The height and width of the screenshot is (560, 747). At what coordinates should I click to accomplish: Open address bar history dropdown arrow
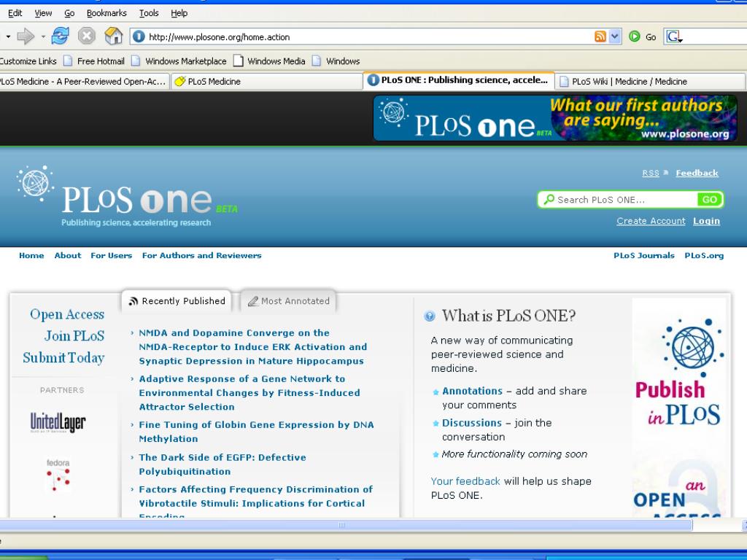[615, 36]
